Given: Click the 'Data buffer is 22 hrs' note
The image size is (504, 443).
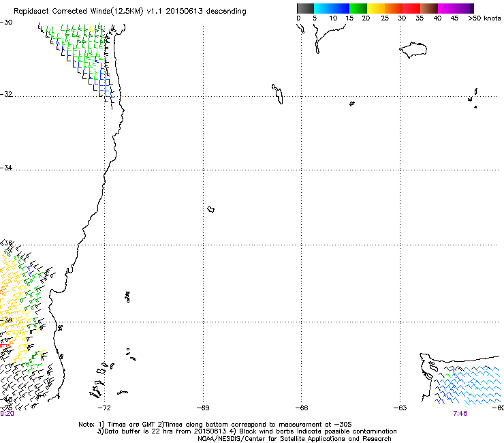Looking at the screenshot, I should coord(139,431).
